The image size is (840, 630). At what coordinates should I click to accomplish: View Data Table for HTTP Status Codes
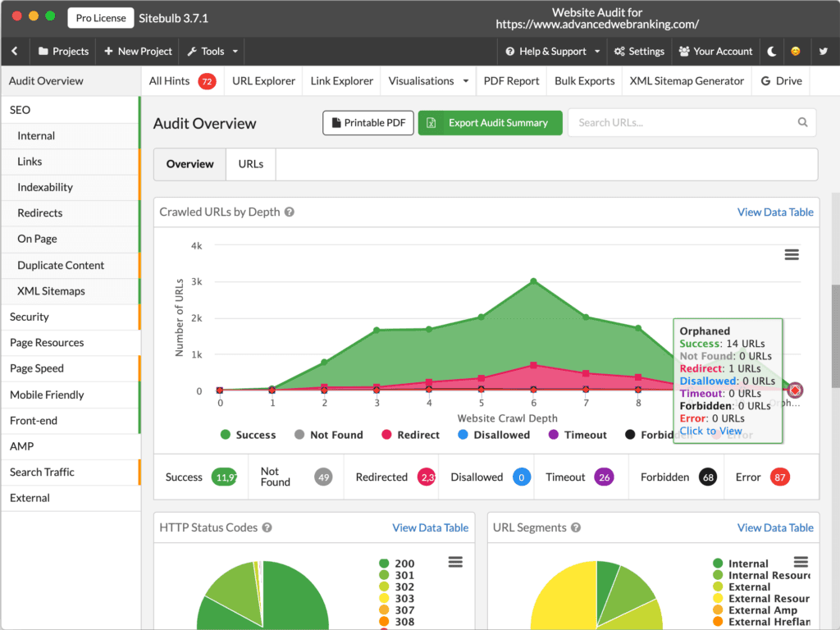tap(430, 527)
